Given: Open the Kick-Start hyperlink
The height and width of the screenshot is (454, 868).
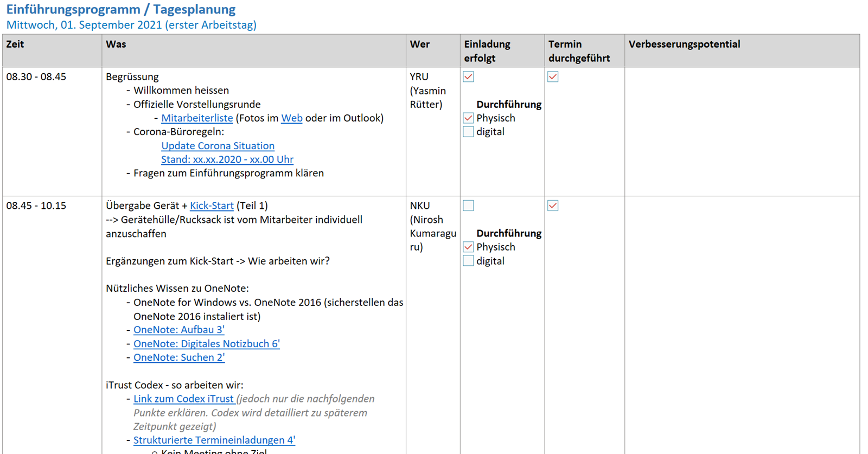Looking at the screenshot, I should pos(212,206).
